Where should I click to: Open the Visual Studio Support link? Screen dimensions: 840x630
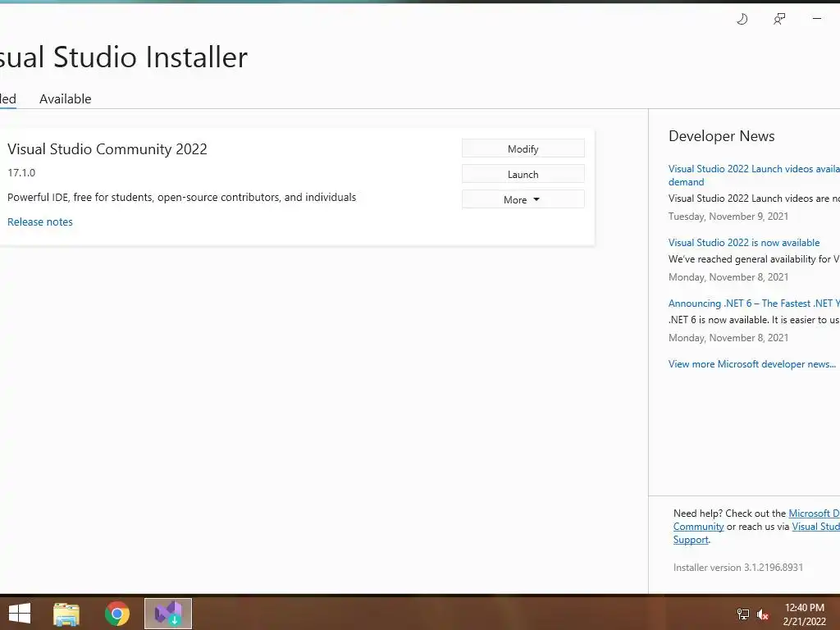[815, 527]
